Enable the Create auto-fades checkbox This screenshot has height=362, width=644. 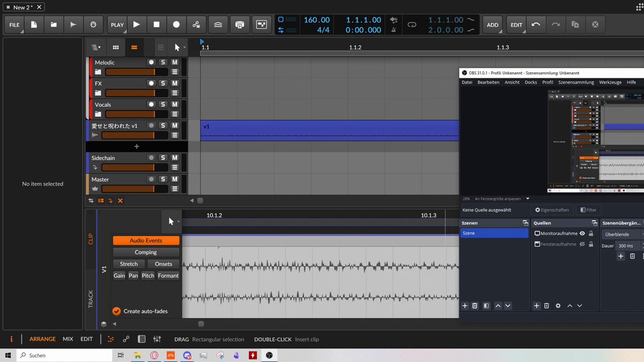tap(116, 311)
